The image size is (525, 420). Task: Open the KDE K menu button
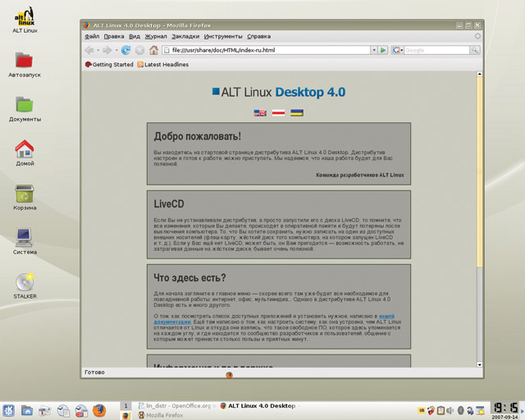tap(8, 410)
